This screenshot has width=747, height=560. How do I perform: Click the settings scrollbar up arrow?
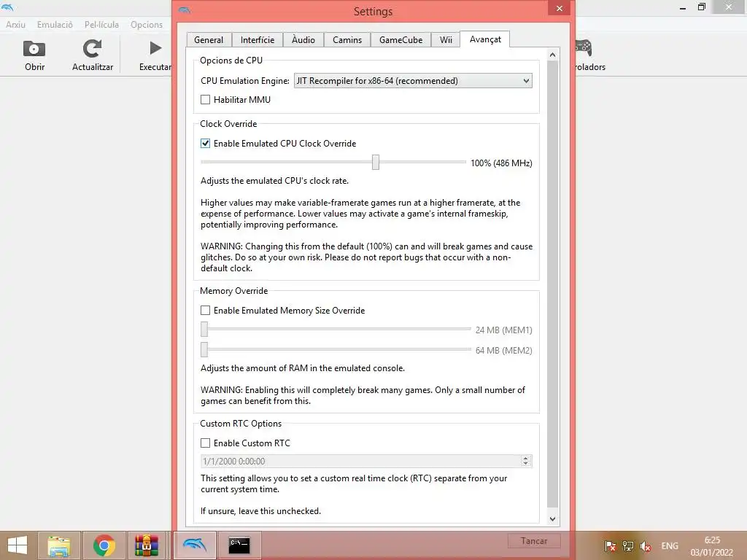553,55
